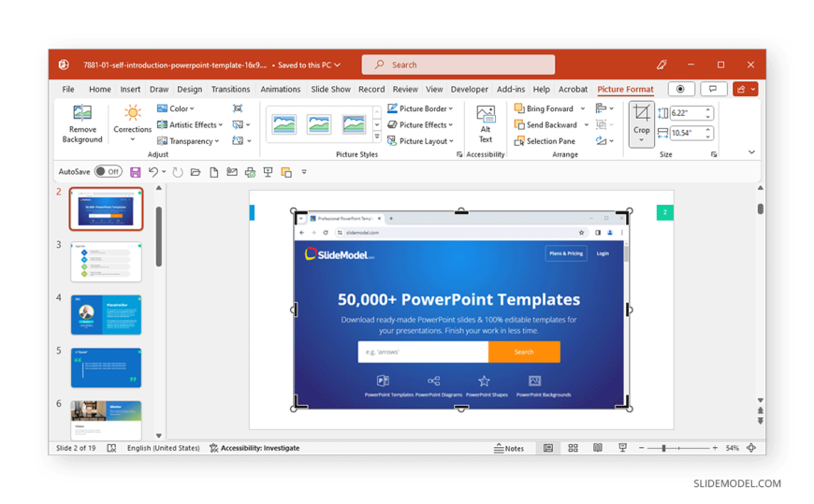Open Picture Effects dropdown
This screenshot has width=814, height=504.
pos(420,125)
